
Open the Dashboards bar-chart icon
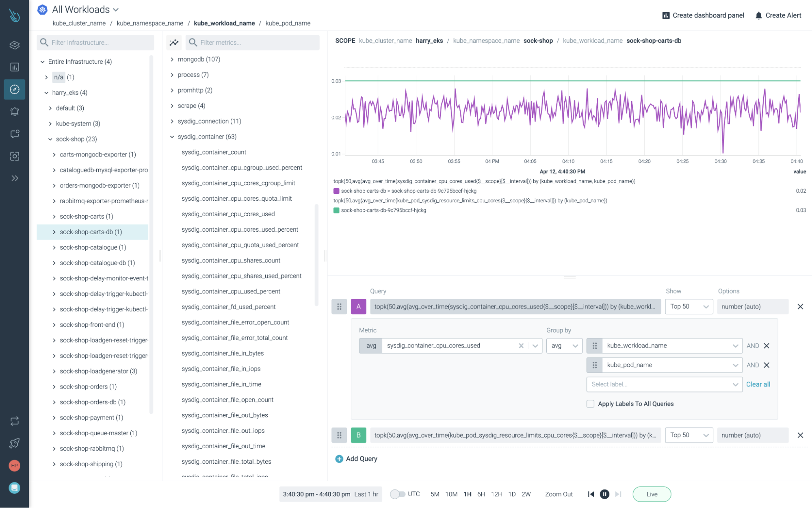[x=14, y=67]
